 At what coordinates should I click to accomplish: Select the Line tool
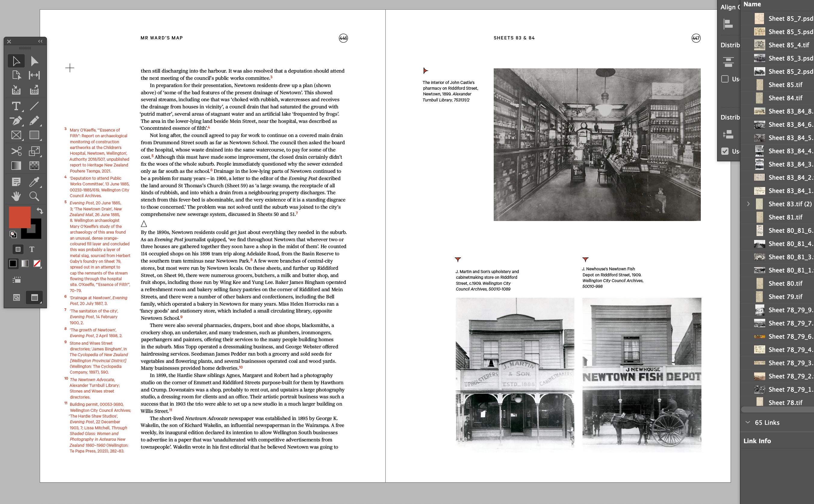pyautogui.click(x=34, y=106)
